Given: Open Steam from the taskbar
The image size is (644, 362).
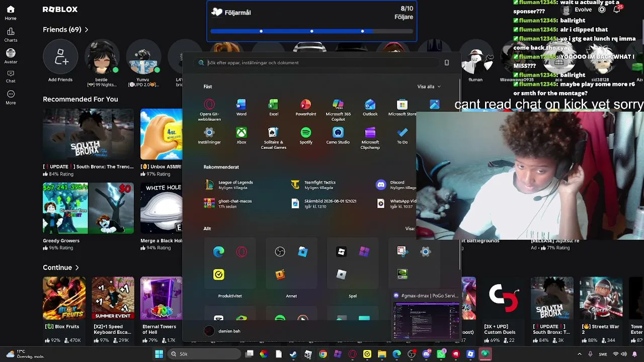Looking at the screenshot, I should tap(293, 354).
